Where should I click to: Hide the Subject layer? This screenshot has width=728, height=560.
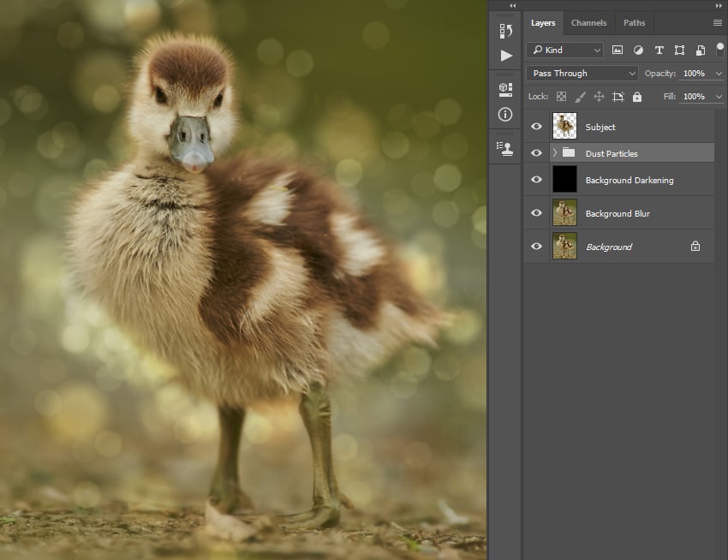pos(537,126)
